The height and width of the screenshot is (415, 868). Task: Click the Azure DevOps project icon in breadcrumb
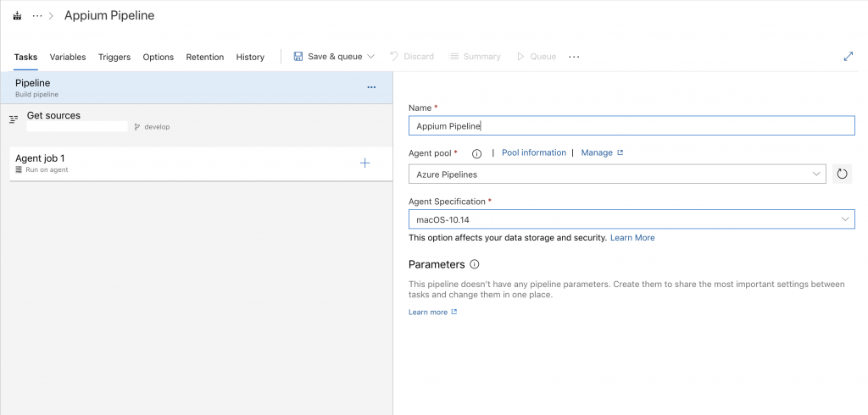17,16
